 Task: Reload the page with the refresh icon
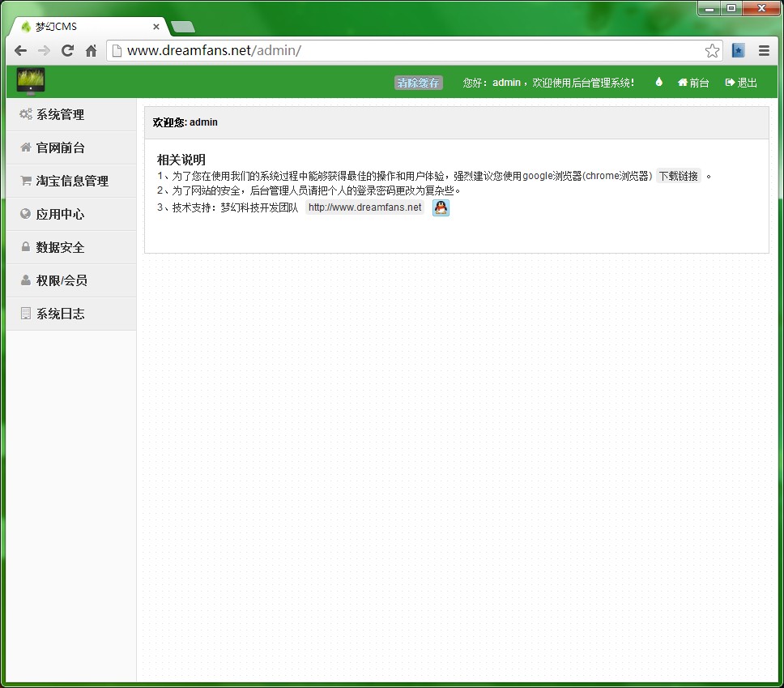(67, 50)
